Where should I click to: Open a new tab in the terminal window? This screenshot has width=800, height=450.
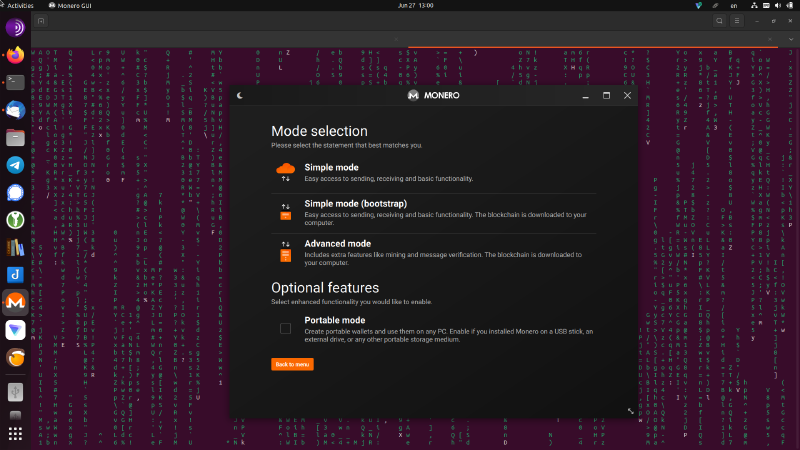[41, 21]
